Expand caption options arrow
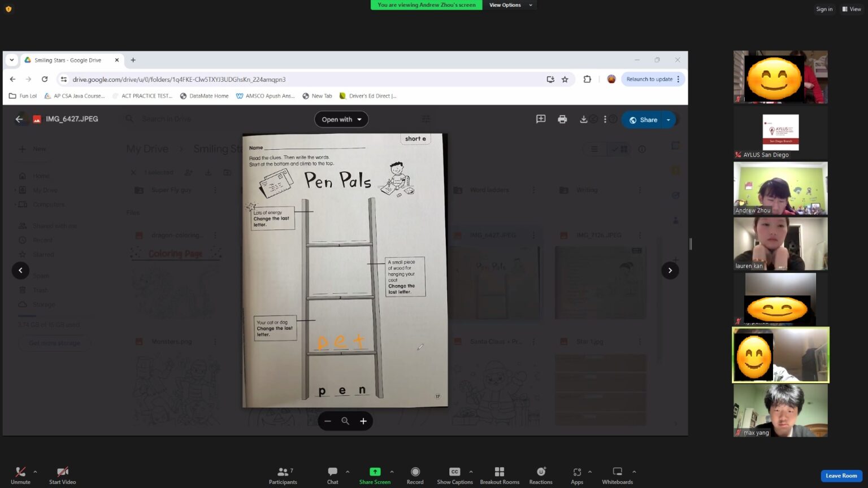This screenshot has height=488, width=868. [x=471, y=472]
